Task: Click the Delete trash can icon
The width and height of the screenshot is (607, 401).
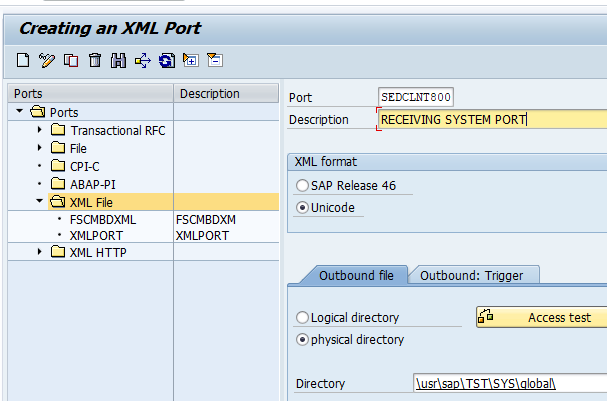Action: pyautogui.click(x=95, y=61)
